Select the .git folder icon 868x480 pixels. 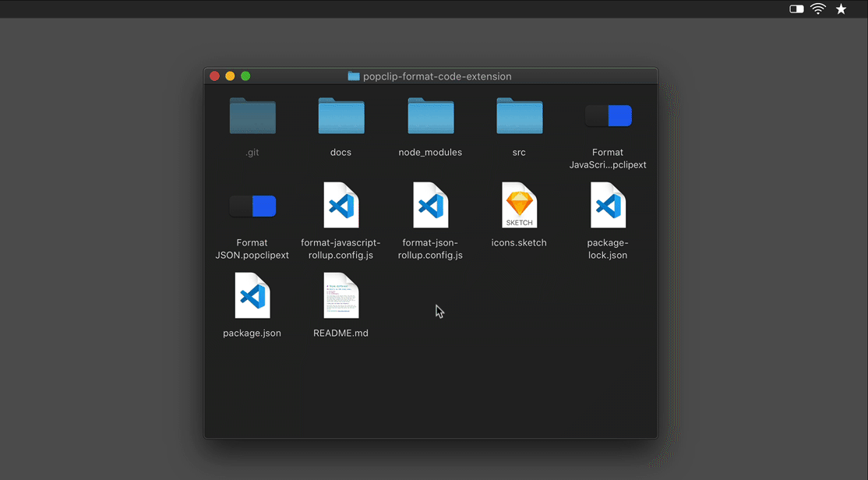click(x=252, y=115)
